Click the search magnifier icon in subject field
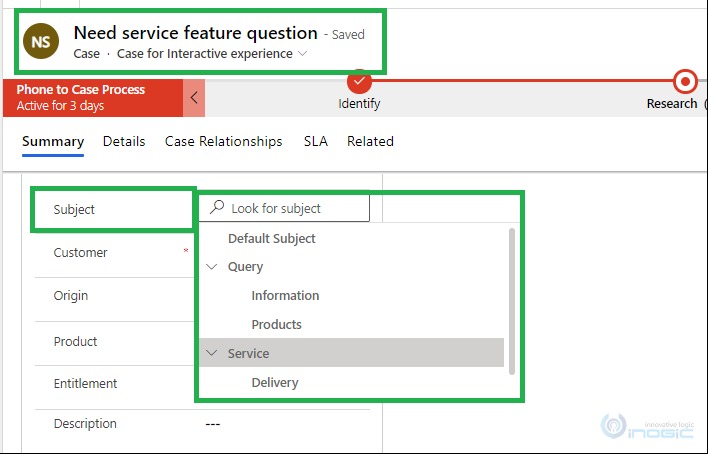The height and width of the screenshot is (454, 708). 217,207
